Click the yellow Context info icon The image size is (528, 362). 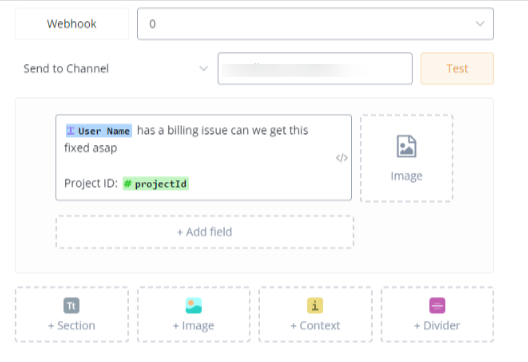pyautogui.click(x=315, y=305)
